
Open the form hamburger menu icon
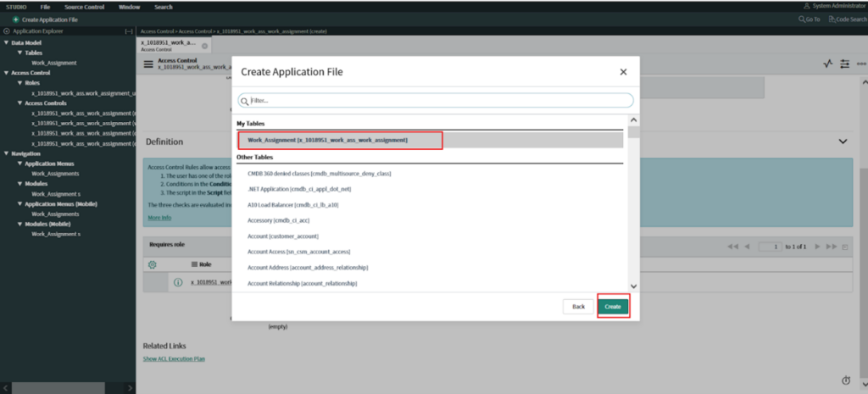148,64
